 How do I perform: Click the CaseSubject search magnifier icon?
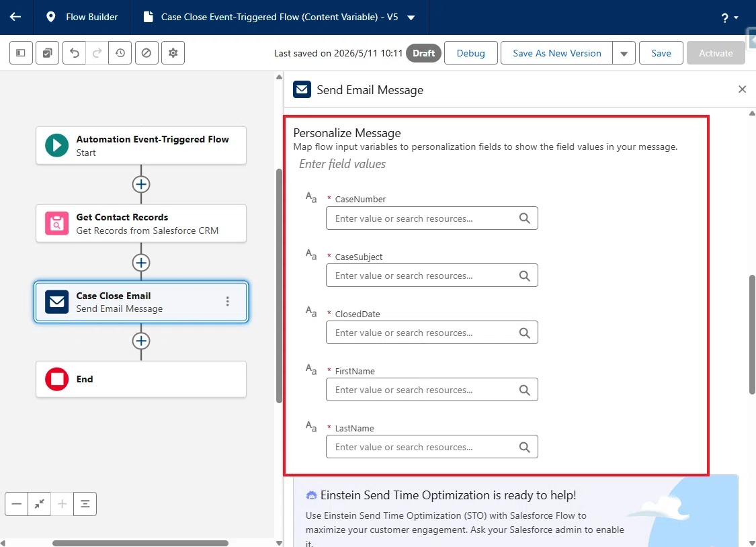coord(525,276)
